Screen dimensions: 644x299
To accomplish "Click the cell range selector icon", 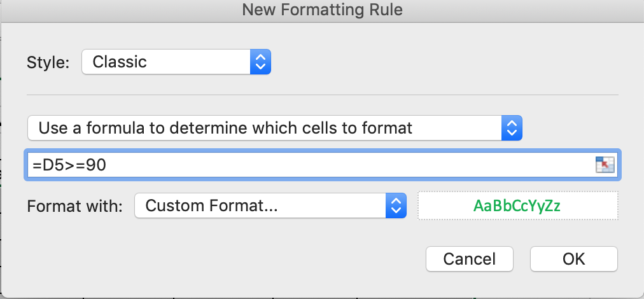I will (x=605, y=165).
